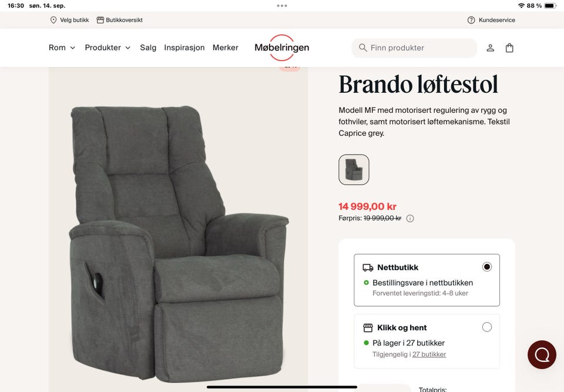This screenshot has width=564, height=392.
Task: Open the Merker menu item
Action: [x=226, y=48]
